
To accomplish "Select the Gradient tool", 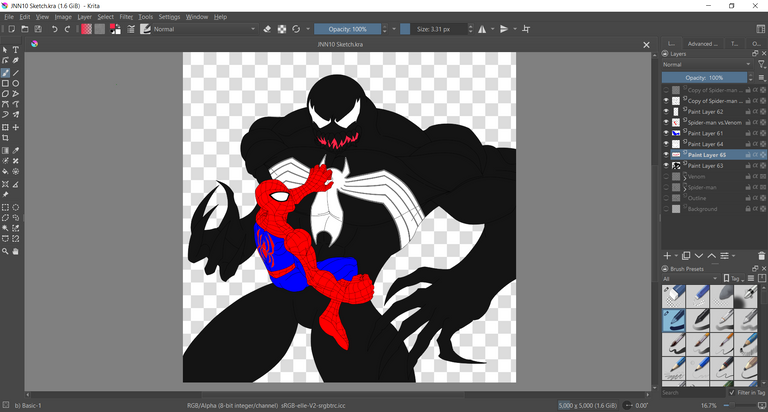I will point(5,150).
